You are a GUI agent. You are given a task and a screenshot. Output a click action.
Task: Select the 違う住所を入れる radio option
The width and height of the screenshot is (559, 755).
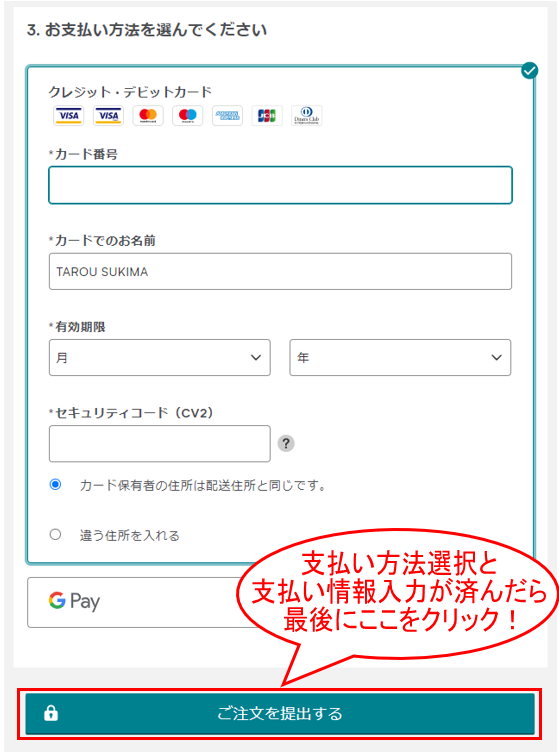click(x=55, y=534)
